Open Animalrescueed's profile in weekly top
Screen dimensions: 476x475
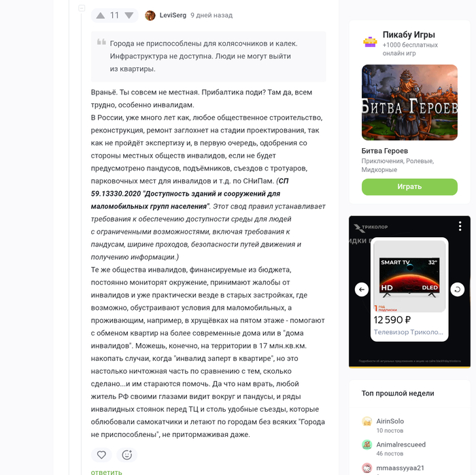click(x=401, y=444)
